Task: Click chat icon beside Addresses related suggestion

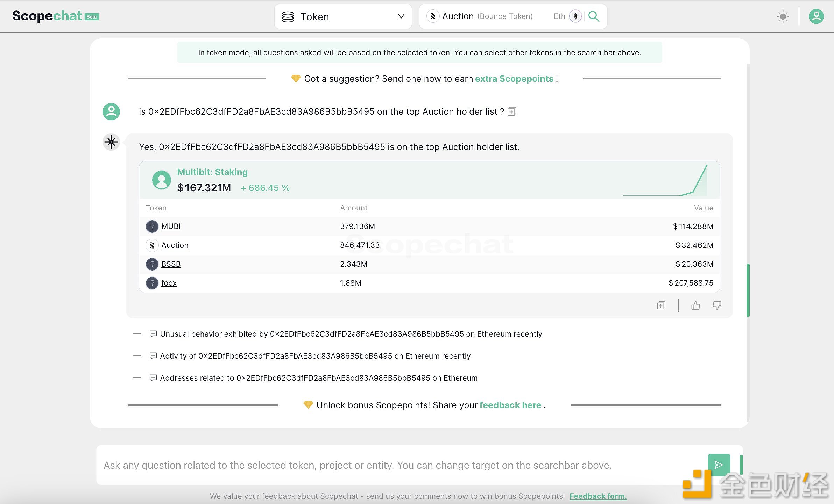Action: pyautogui.click(x=153, y=378)
